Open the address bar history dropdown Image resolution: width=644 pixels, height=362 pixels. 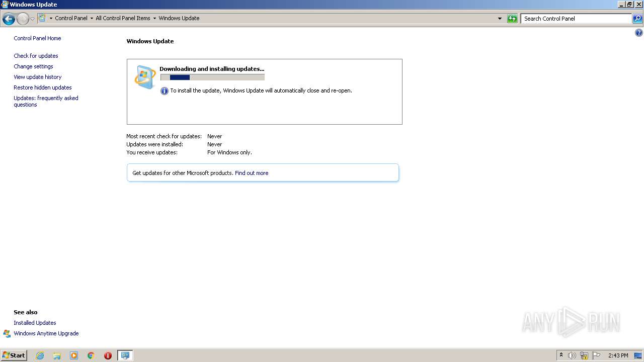(500, 19)
